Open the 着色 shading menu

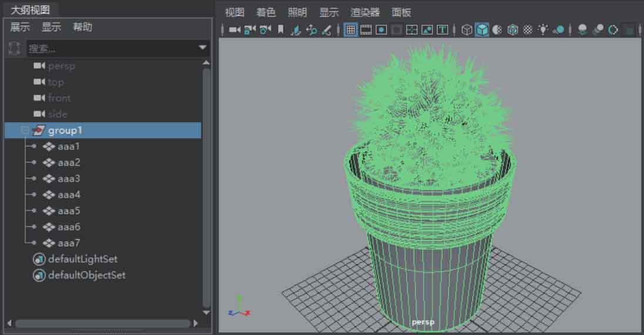266,12
